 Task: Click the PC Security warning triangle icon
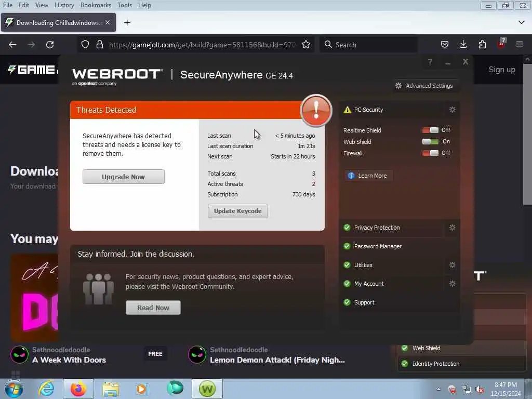click(x=347, y=110)
